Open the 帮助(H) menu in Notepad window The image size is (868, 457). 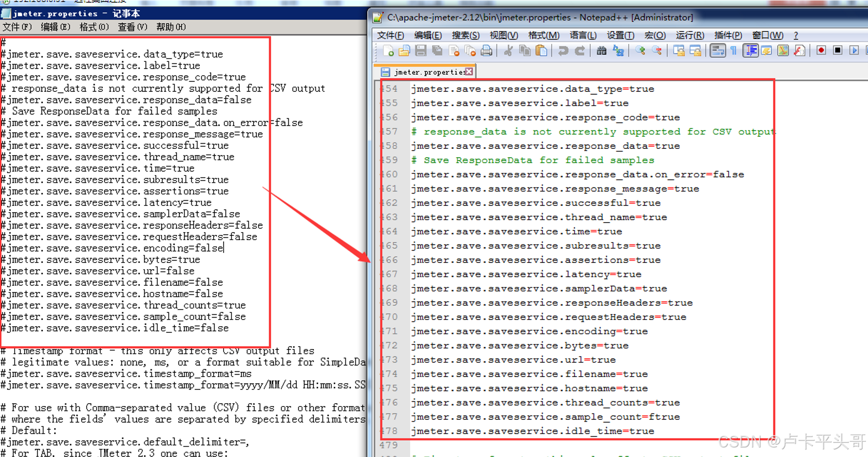171,27
